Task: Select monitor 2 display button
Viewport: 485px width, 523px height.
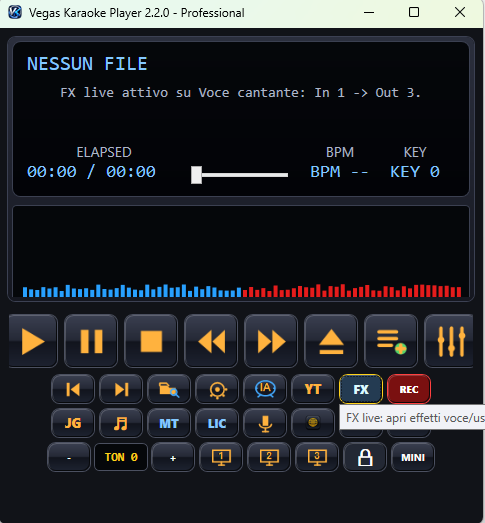Action: [269, 457]
